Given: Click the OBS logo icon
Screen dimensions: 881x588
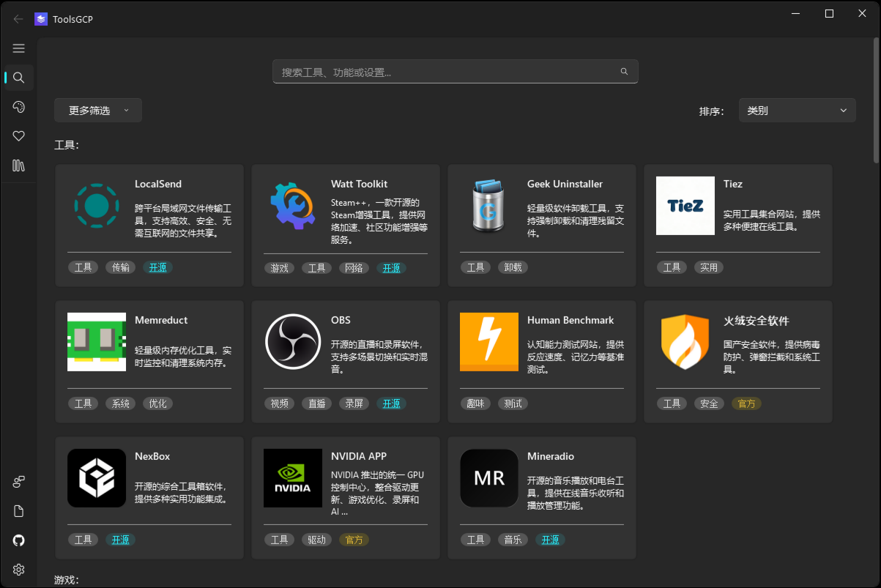Looking at the screenshot, I should click(x=293, y=342).
